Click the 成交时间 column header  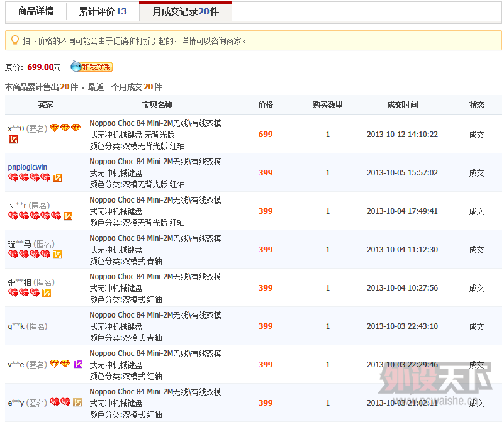click(x=403, y=104)
